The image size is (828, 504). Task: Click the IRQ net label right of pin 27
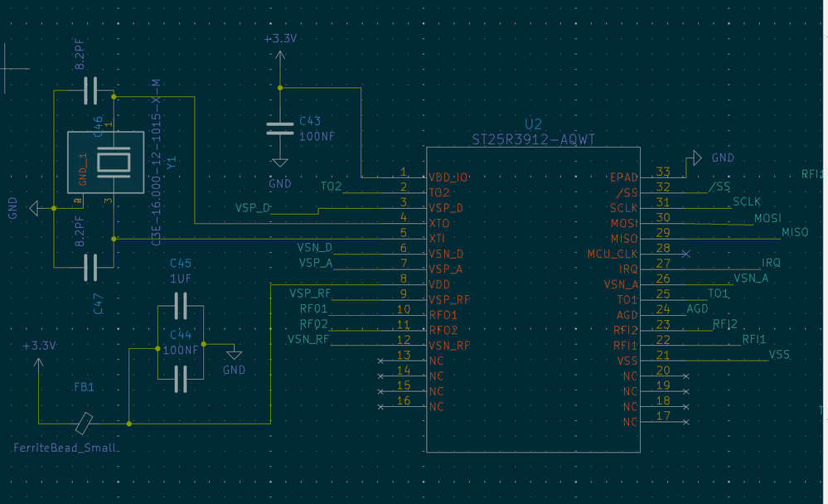click(771, 263)
